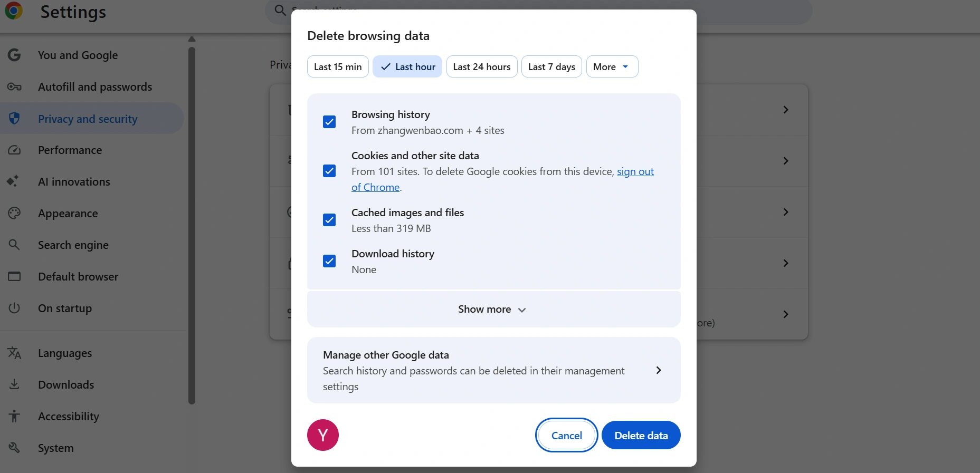Open System settings section

pyautogui.click(x=92, y=448)
